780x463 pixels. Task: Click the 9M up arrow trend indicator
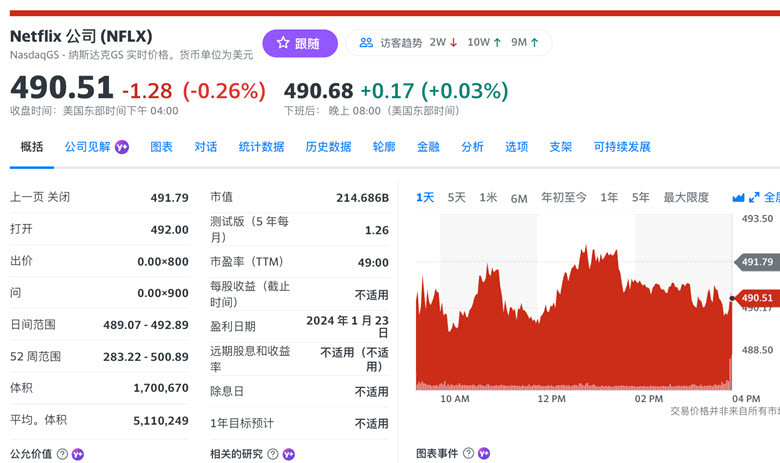pyautogui.click(x=534, y=43)
